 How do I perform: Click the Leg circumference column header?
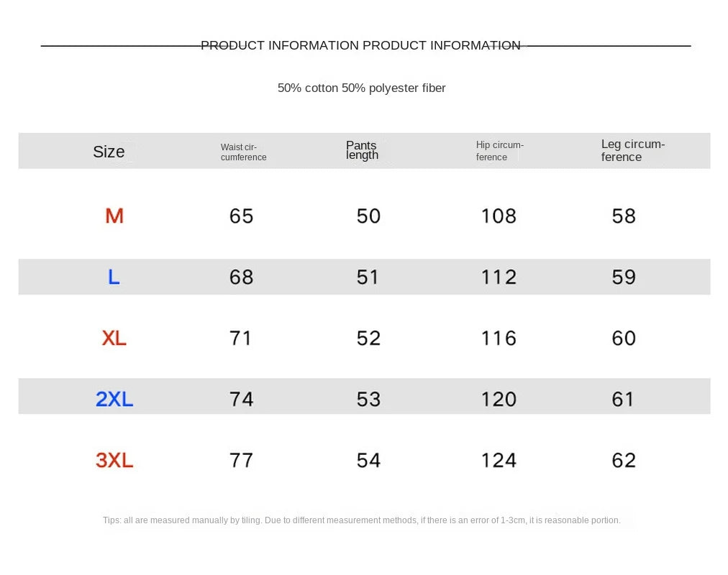coord(633,150)
